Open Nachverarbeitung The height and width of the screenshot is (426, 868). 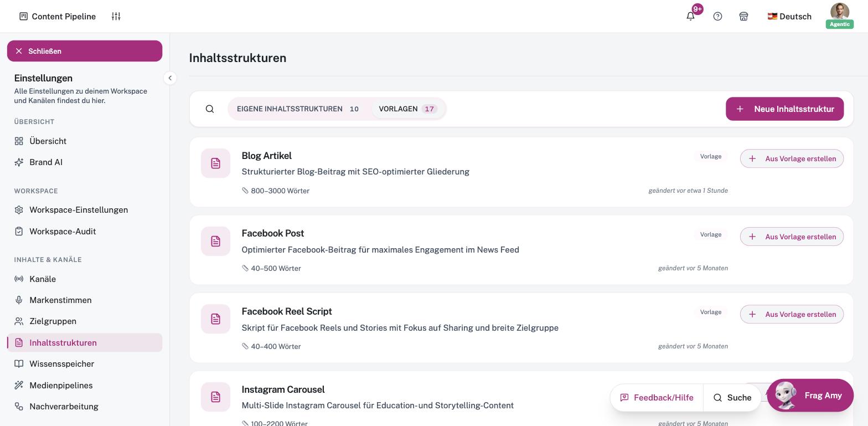(85, 407)
